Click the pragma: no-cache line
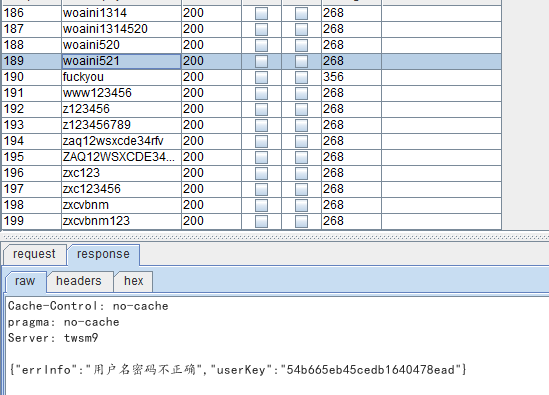This screenshot has width=549, height=395. pyautogui.click(x=64, y=322)
